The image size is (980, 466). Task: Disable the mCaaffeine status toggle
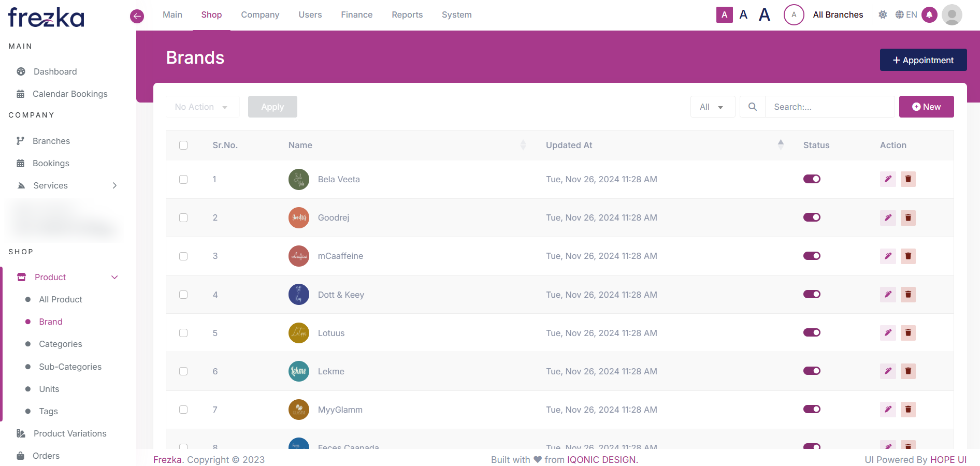point(812,256)
